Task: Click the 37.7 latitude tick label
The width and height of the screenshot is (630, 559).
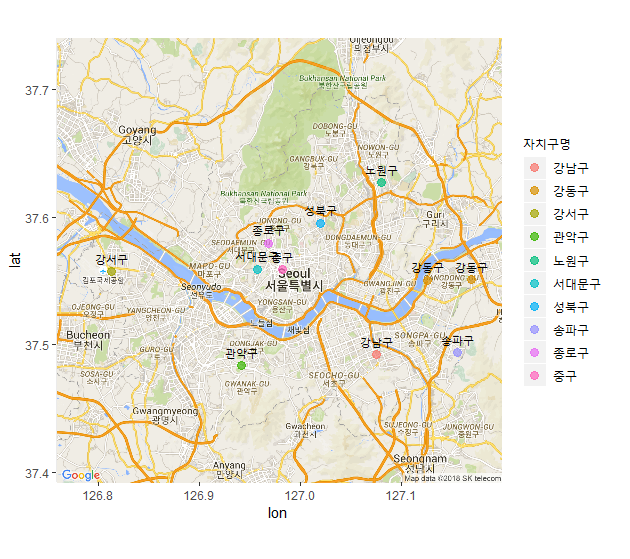Action: point(37,90)
